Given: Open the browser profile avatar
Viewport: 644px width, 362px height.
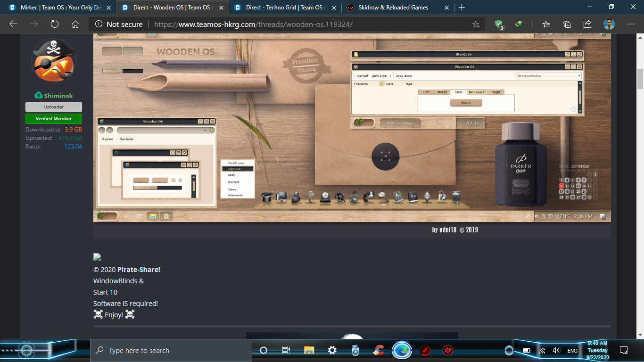Looking at the screenshot, I should 609,25.
